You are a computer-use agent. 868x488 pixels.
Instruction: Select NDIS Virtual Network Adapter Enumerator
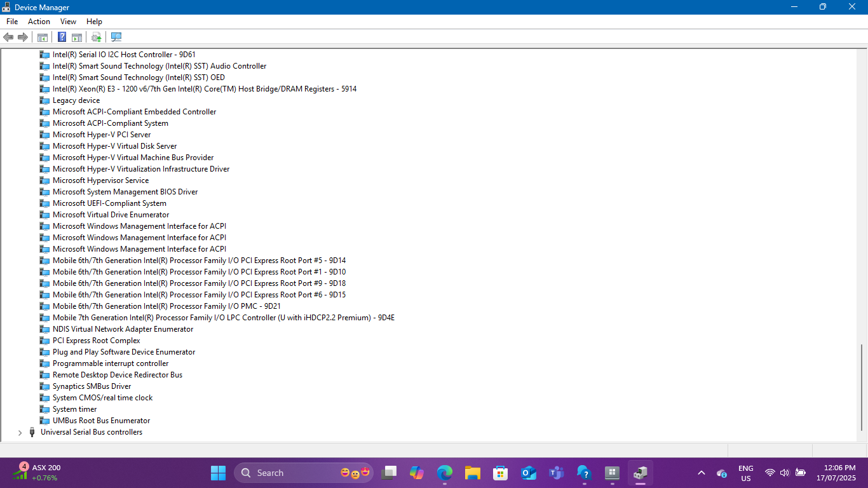[x=123, y=329]
